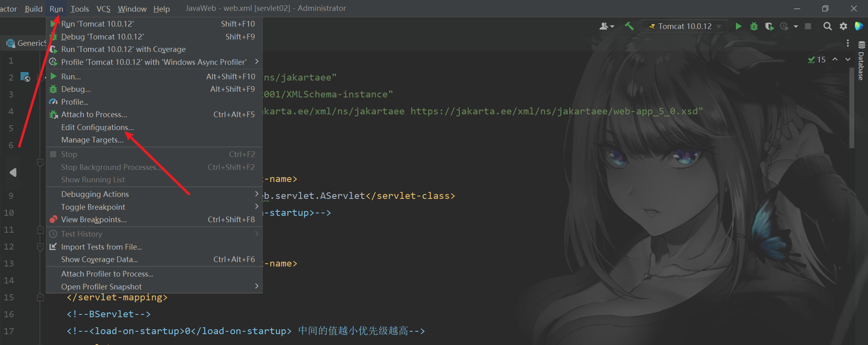Click the web-app_5_0.xsd URL text
This screenshot has width=868, height=345.
[556, 111]
